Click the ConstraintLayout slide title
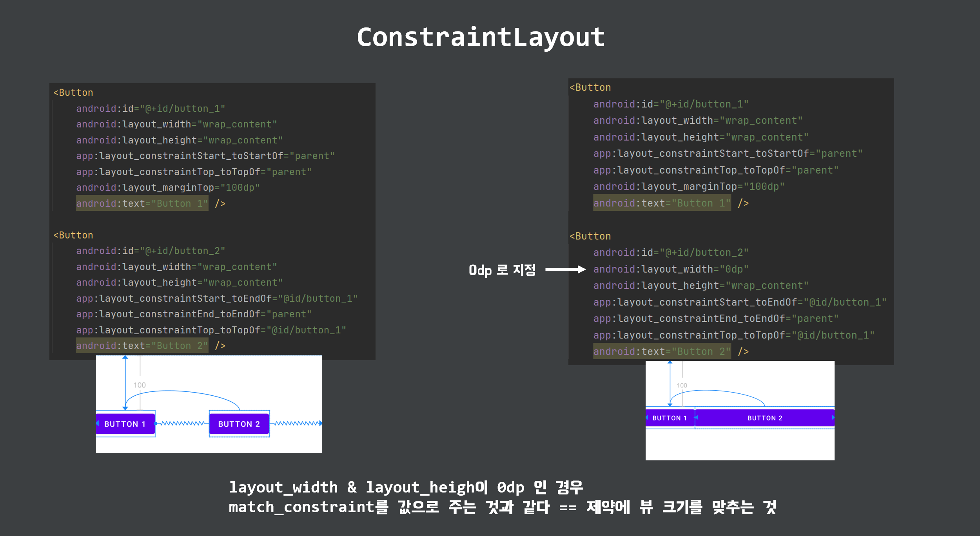Image resolution: width=980 pixels, height=536 pixels. click(481, 38)
